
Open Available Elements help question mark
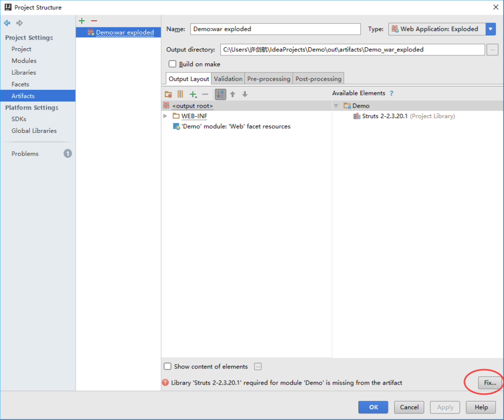(391, 93)
